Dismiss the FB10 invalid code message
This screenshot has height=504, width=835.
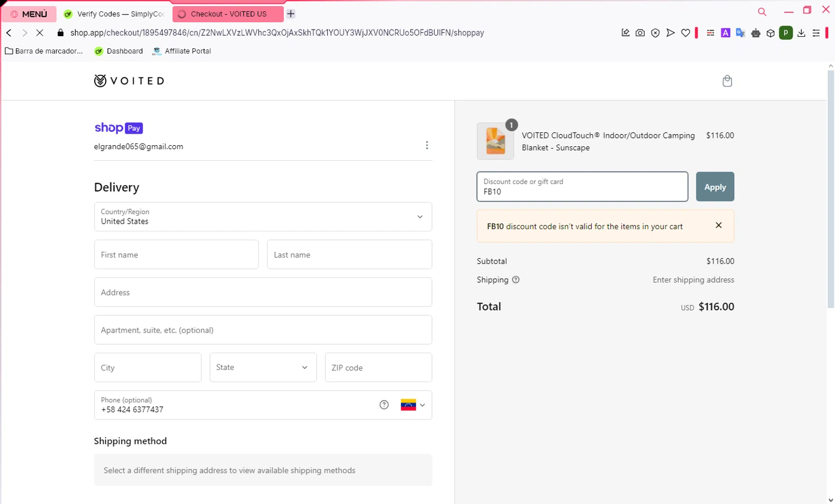coord(719,225)
